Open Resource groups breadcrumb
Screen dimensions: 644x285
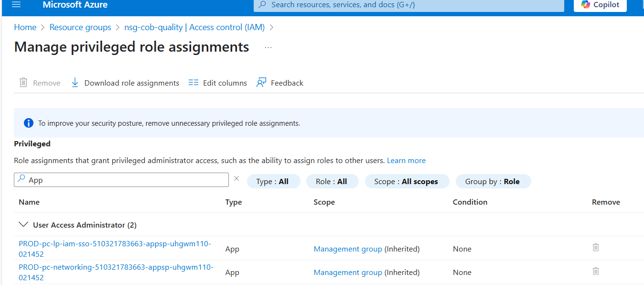click(x=80, y=27)
